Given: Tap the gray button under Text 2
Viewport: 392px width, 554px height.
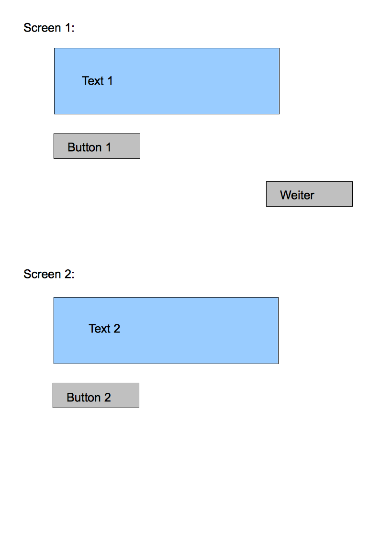Looking at the screenshot, I should click(x=96, y=396).
